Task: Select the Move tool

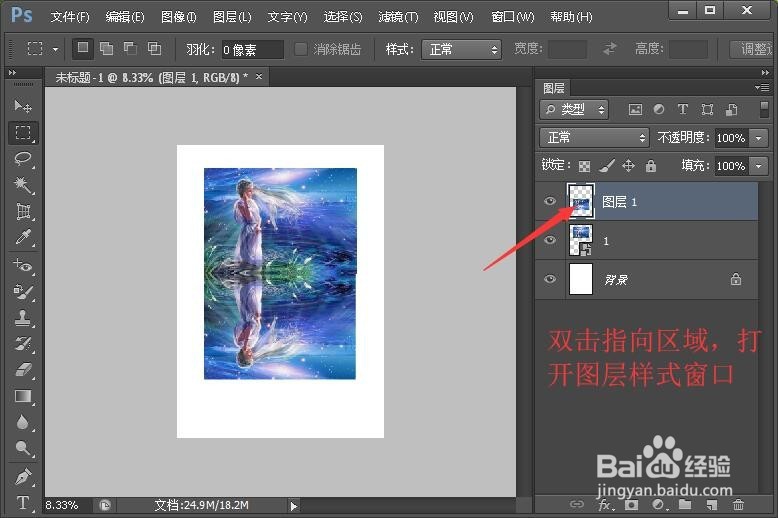Action: tap(23, 106)
